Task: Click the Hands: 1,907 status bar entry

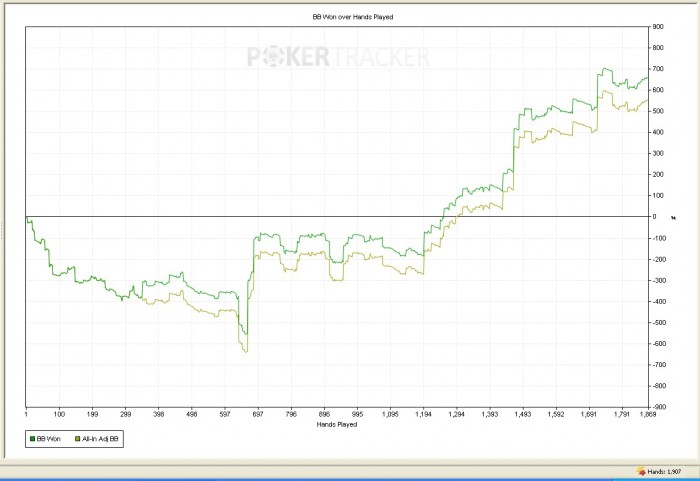Action: (664, 472)
